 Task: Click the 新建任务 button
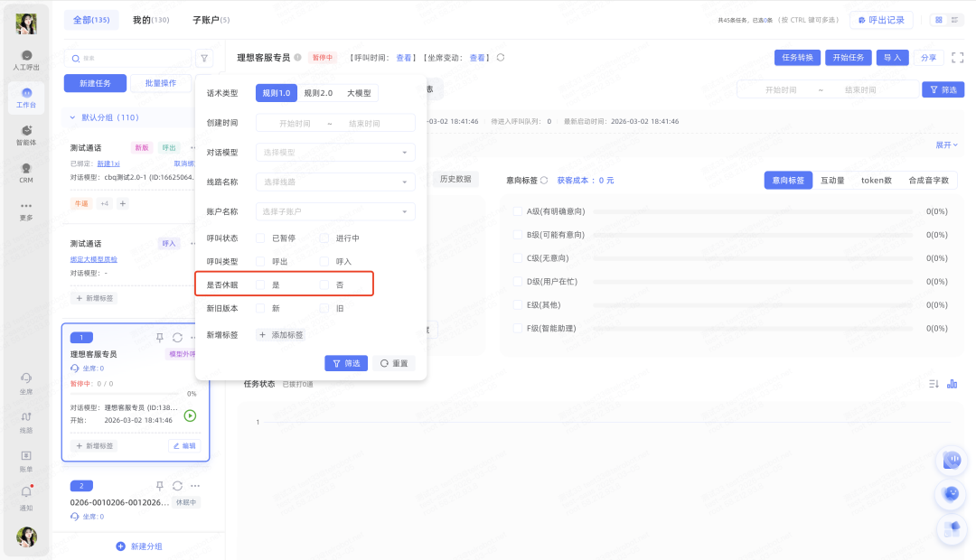(95, 83)
